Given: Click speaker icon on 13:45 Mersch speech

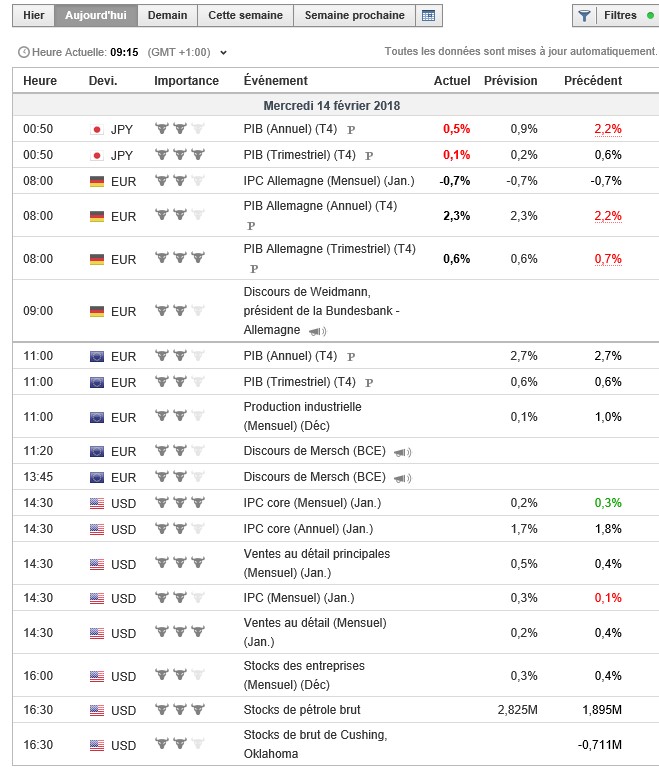Looking at the screenshot, I should [402, 478].
